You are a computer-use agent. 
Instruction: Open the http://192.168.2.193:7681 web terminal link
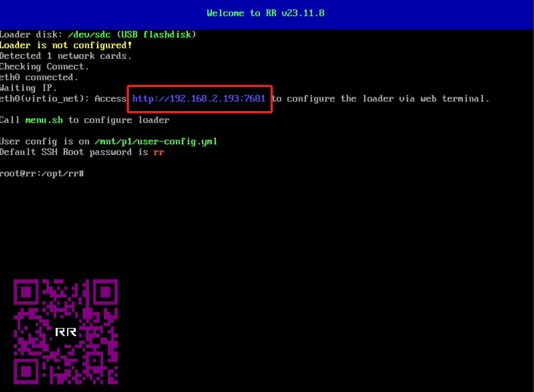point(198,98)
